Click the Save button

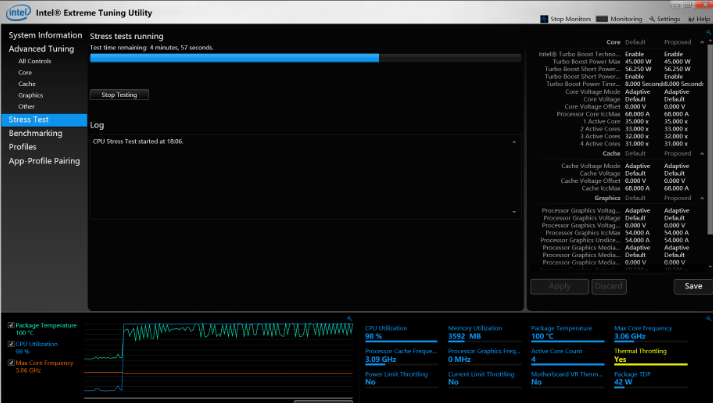click(693, 286)
